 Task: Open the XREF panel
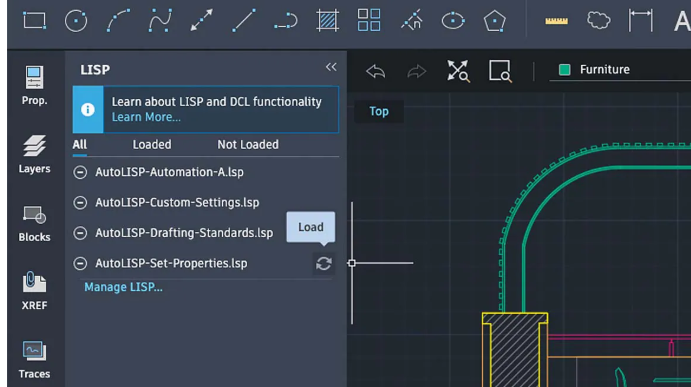(34, 291)
